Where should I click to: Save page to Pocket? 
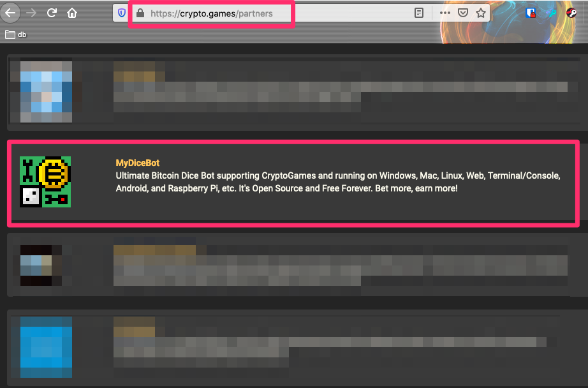pyautogui.click(x=463, y=13)
